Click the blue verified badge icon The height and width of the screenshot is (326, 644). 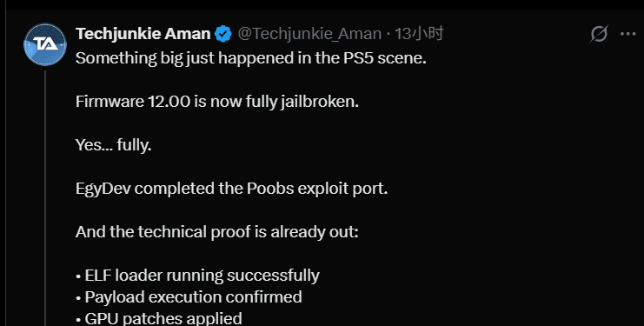pos(223,34)
